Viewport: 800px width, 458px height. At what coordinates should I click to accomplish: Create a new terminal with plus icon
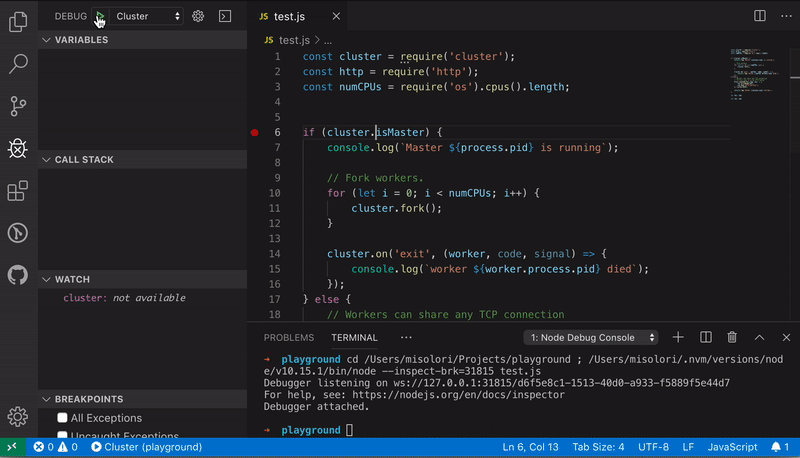pos(678,337)
